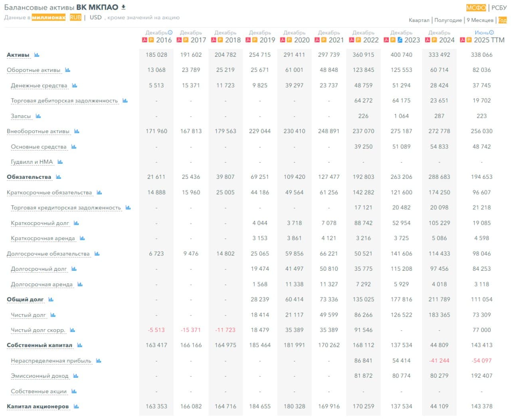Open the presentation icon for 2020
The image size is (511, 420).
289,40
